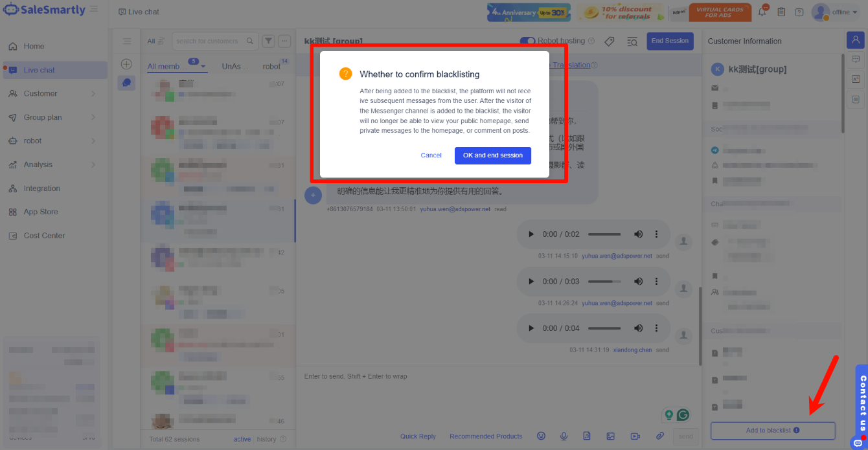The width and height of the screenshot is (868, 450).
Task: Open the tag icon in chat header
Action: [609, 41]
